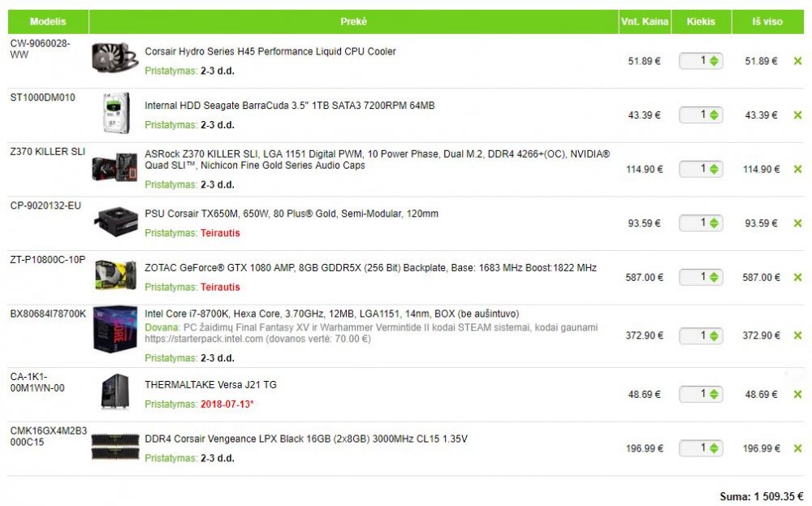Open Internal HDD Seagate BarraCuda product link

pos(290,105)
